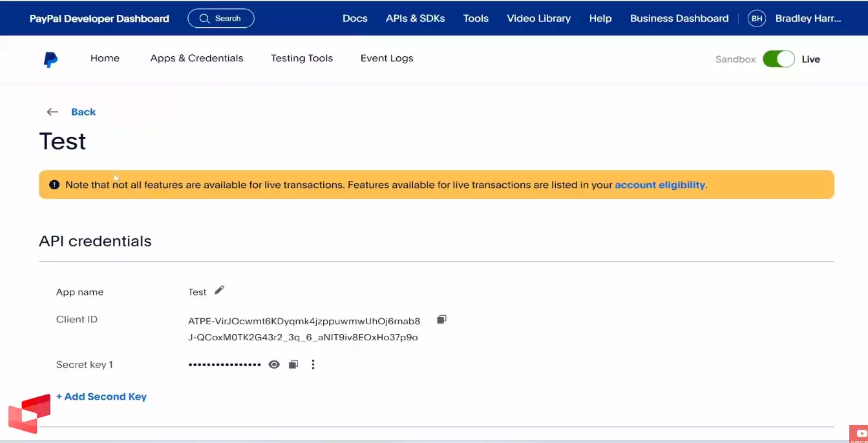Viewport: 868px width, 443px height.
Task: Copy the Client ID using copy icon
Action: [x=442, y=320]
